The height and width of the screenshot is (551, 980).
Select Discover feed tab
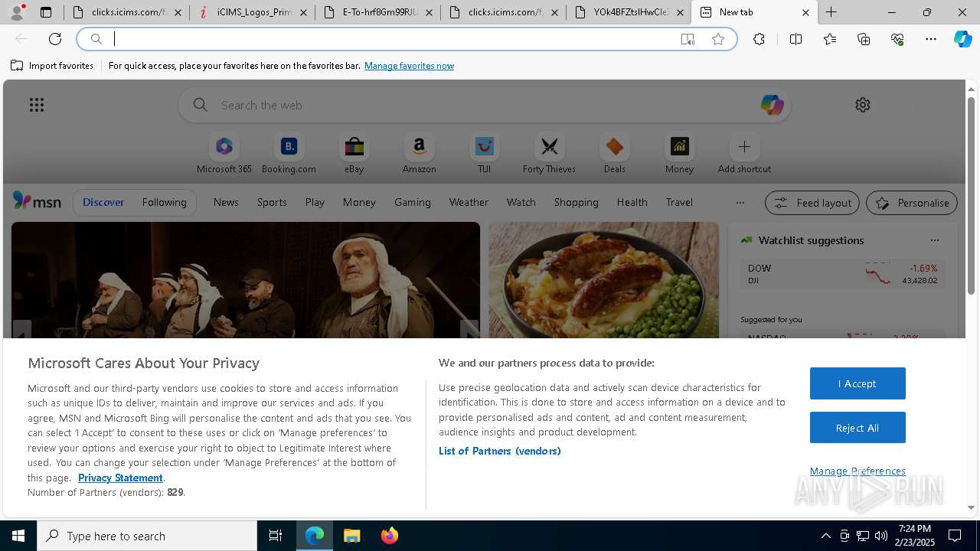pyautogui.click(x=103, y=202)
